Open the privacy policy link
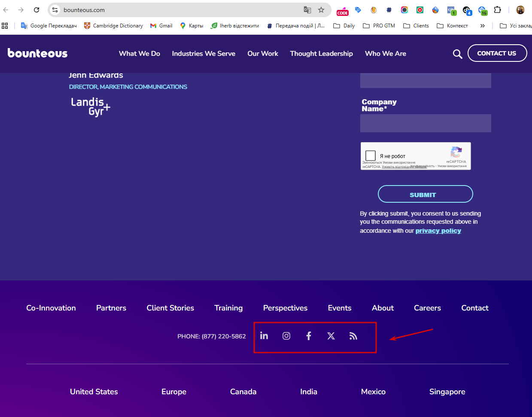This screenshot has width=532, height=417. (438, 231)
